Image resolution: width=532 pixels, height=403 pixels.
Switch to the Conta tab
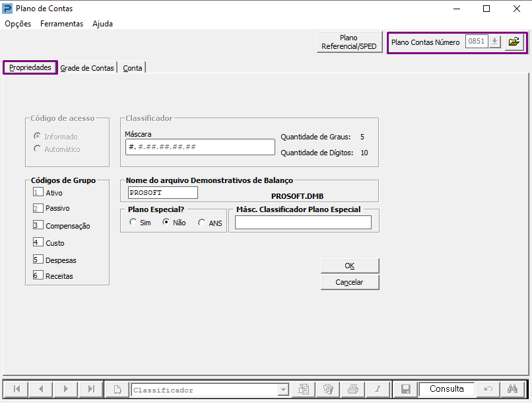tap(132, 68)
